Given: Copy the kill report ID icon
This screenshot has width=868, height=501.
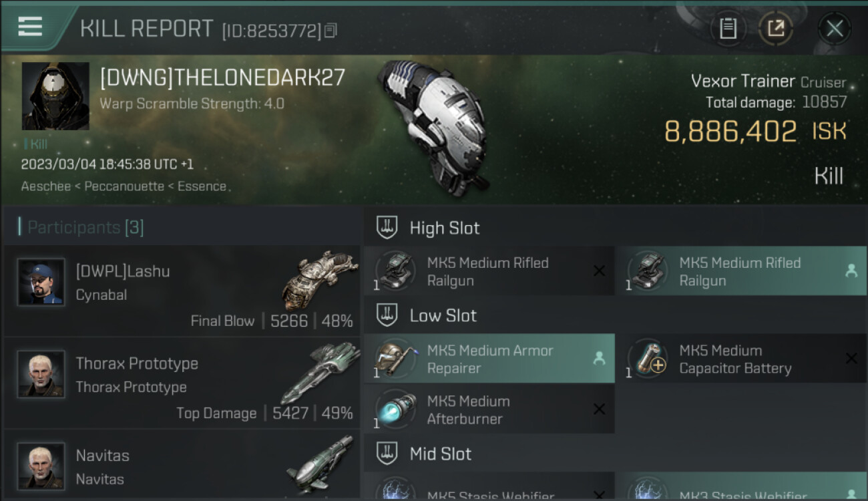Looking at the screenshot, I should (331, 30).
